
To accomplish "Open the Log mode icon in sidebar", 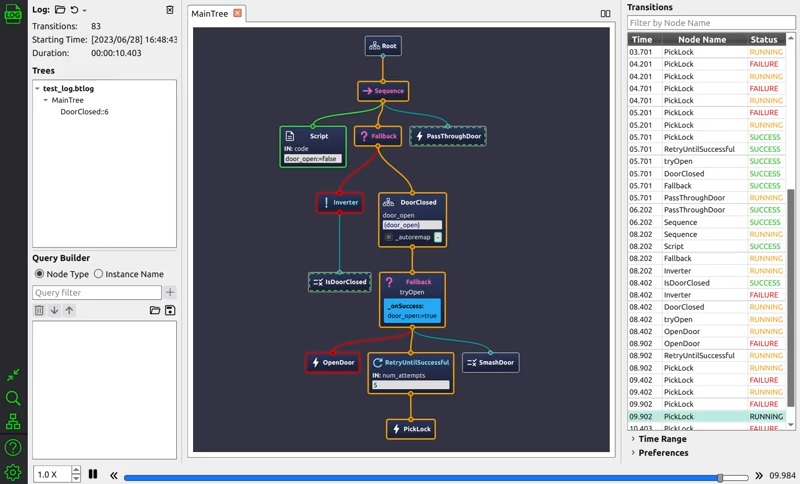I will 13,13.
